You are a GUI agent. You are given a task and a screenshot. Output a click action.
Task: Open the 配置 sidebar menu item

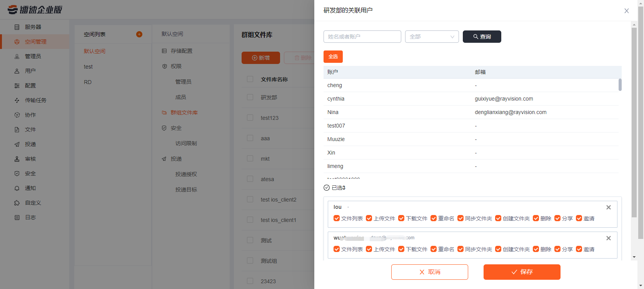pos(35,86)
